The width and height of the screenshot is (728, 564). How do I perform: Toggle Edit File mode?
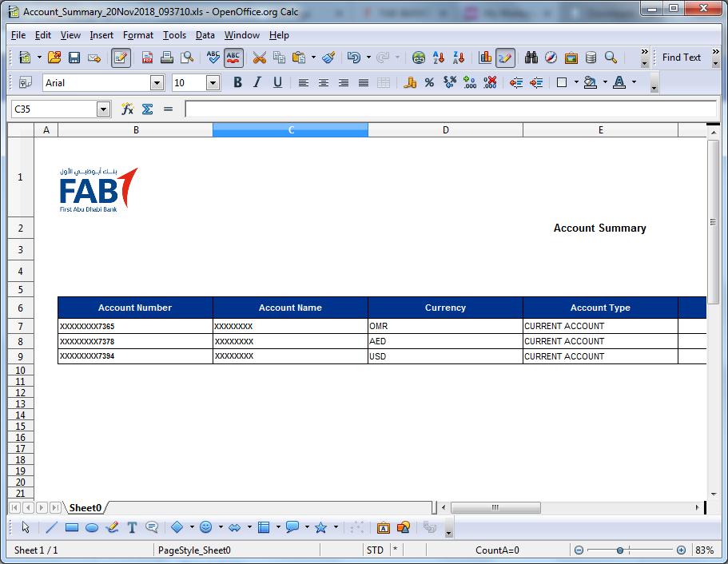point(121,58)
